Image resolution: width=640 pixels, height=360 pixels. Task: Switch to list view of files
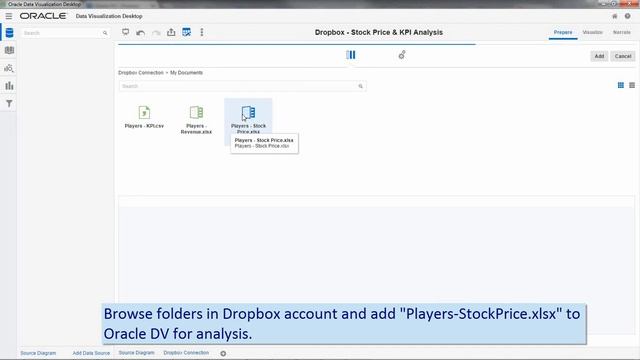tap(632, 85)
